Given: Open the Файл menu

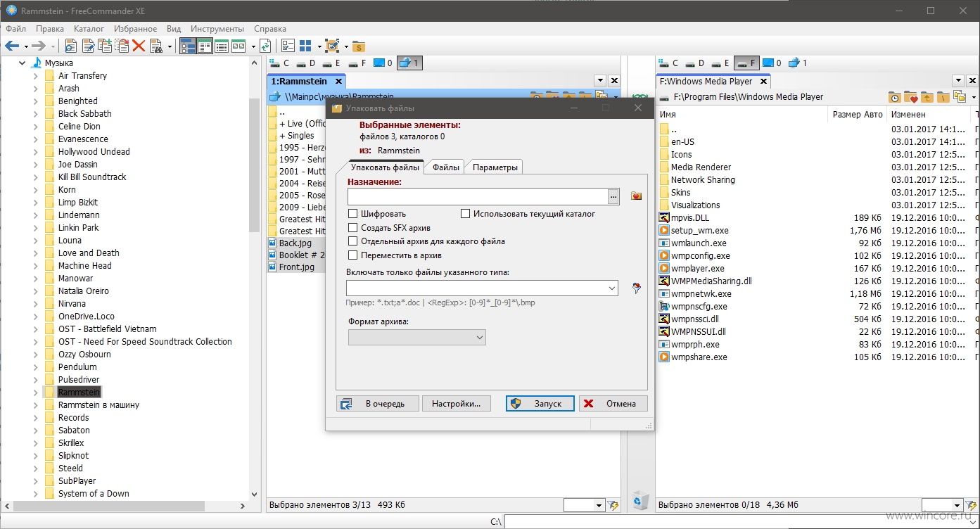Looking at the screenshot, I should coord(15,29).
